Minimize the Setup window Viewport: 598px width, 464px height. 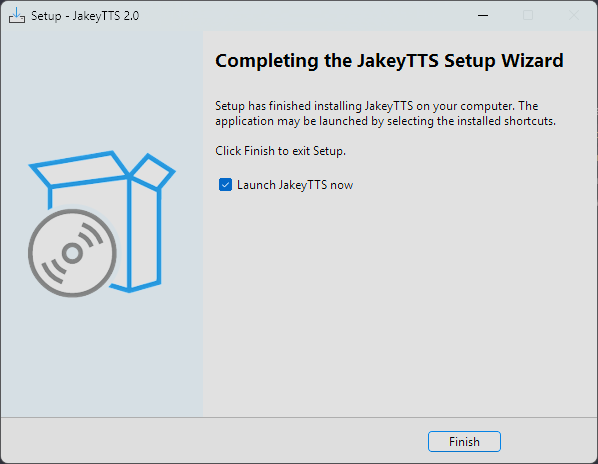[x=483, y=16]
